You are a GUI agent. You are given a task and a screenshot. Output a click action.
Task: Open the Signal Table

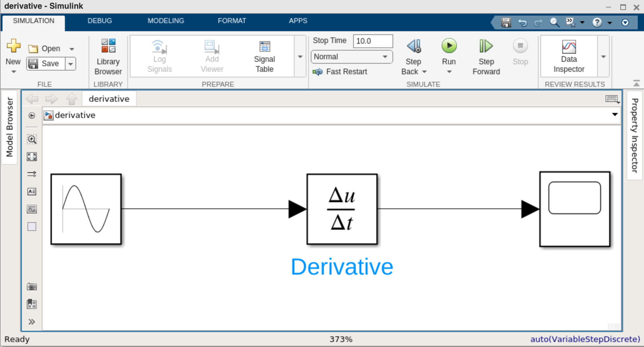click(x=264, y=56)
